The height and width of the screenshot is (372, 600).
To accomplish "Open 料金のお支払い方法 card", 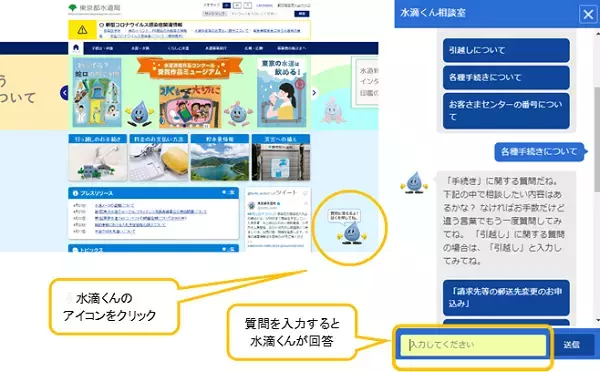I will (159, 157).
